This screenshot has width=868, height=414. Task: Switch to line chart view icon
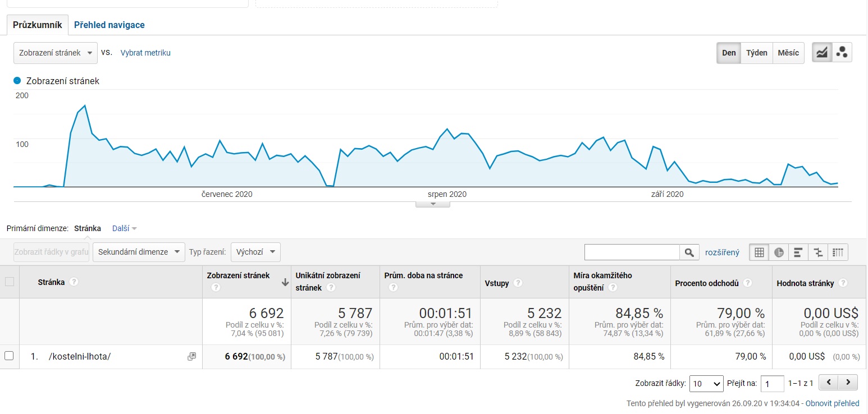click(x=822, y=53)
